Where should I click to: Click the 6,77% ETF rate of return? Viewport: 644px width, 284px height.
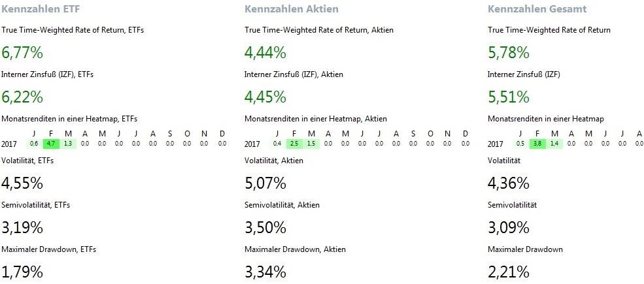tap(23, 52)
